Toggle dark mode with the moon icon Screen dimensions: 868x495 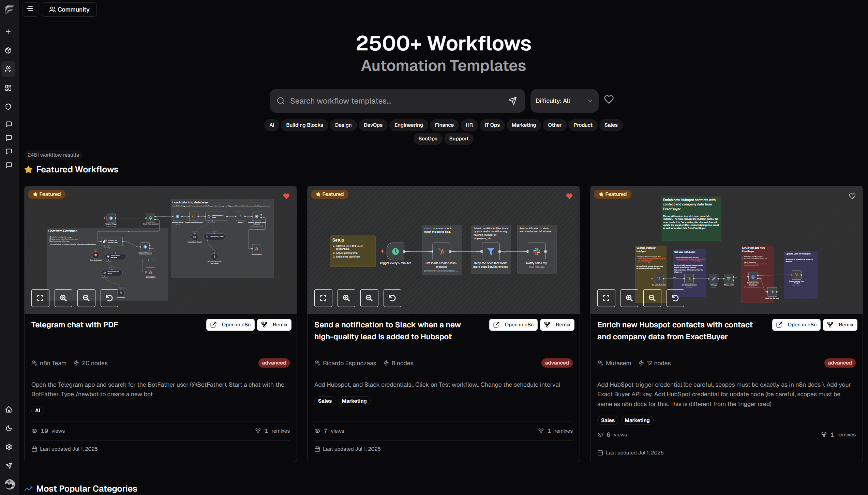click(x=9, y=428)
